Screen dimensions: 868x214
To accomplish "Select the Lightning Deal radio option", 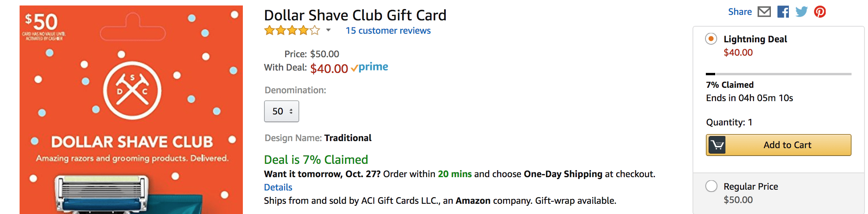I will pyautogui.click(x=711, y=39).
